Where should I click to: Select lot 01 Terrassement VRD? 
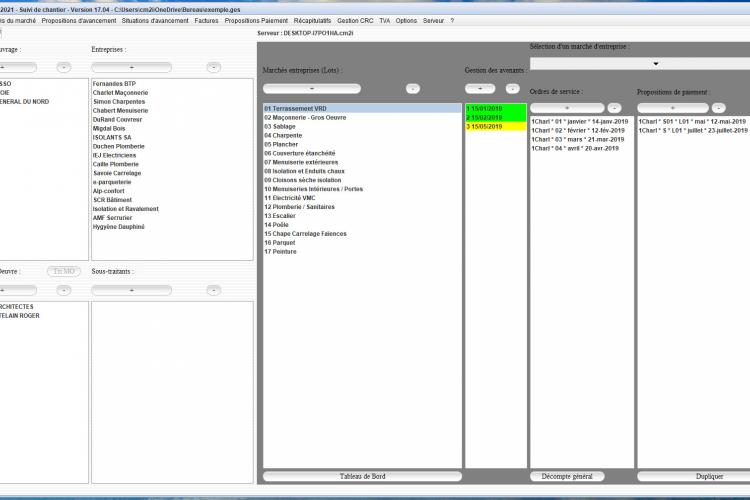(x=363, y=109)
